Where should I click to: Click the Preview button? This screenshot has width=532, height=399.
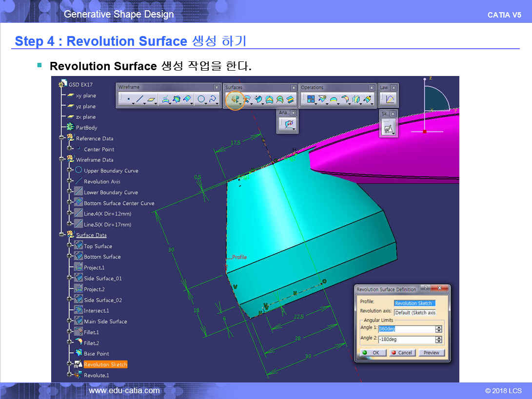pos(431,353)
